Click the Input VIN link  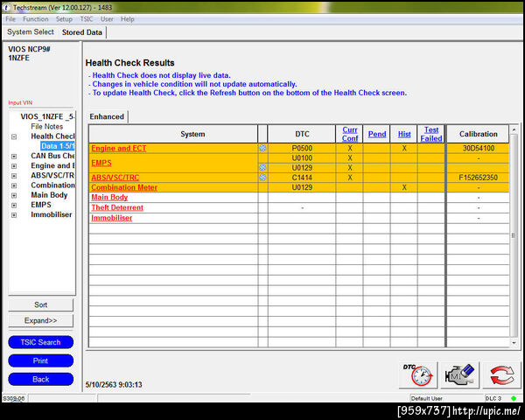point(20,103)
